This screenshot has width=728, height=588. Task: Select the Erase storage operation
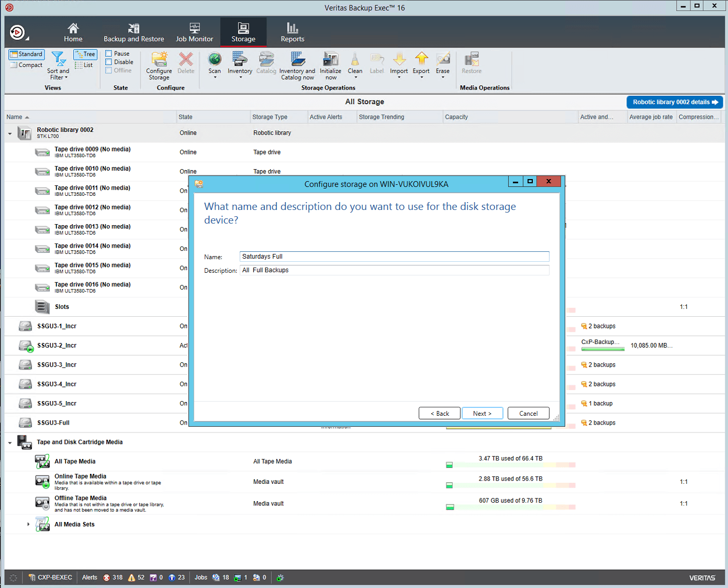pyautogui.click(x=443, y=64)
